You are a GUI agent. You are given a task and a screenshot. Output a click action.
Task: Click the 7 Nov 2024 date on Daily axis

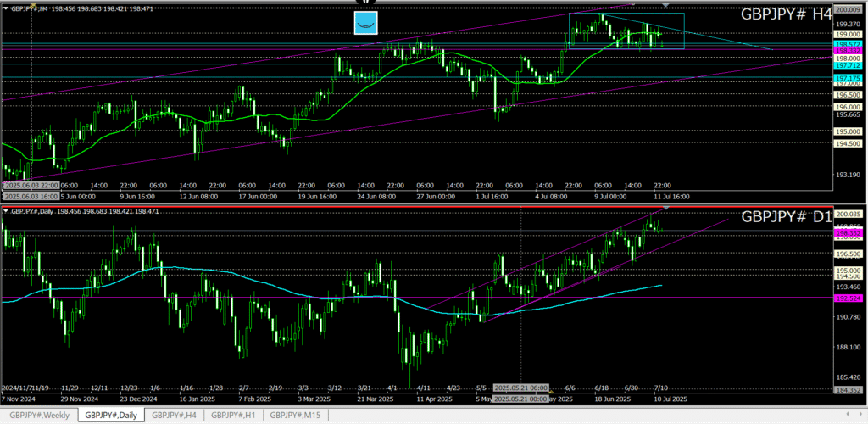pyautogui.click(x=19, y=399)
